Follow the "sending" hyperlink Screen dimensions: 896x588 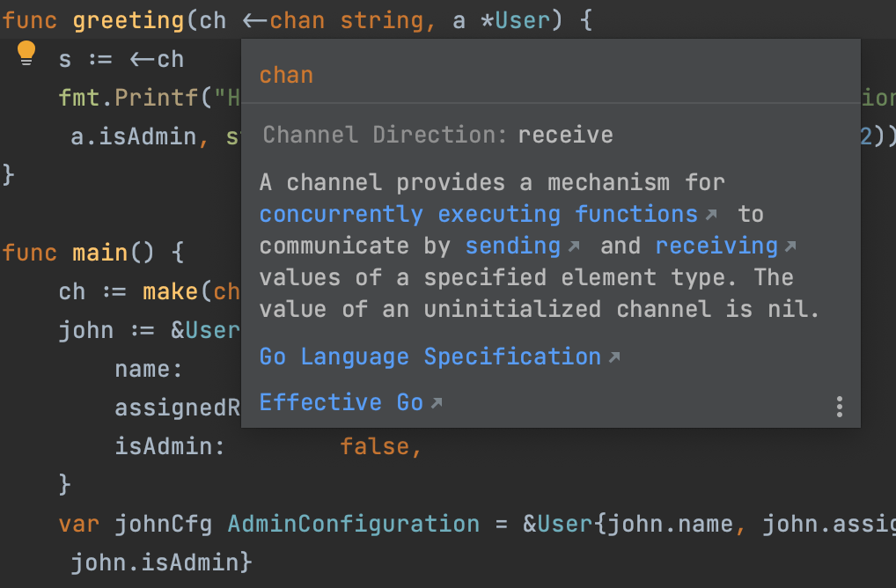pyautogui.click(x=513, y=246)
